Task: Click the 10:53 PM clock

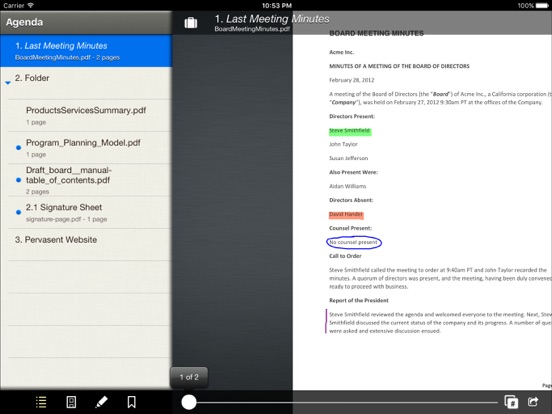Action: click(x=276, y=5)
